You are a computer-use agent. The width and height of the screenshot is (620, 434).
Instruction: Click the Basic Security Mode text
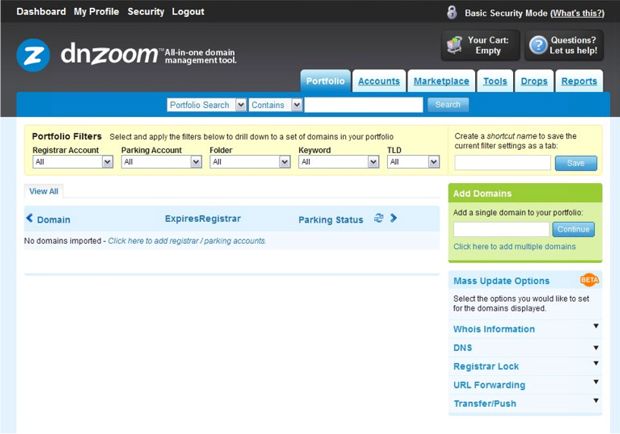(x=506, y=13)
